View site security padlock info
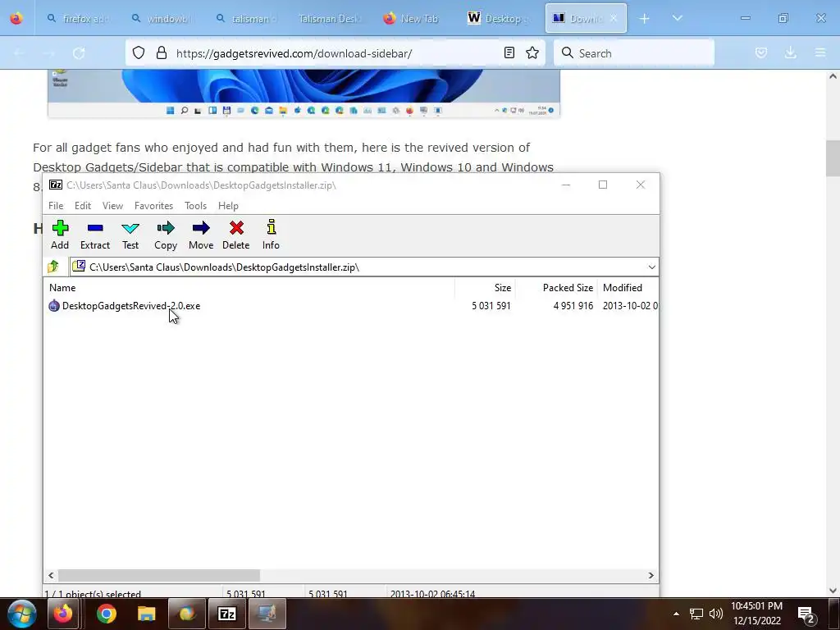The width and height of the screenshot is (840, 630). point(162,52)
